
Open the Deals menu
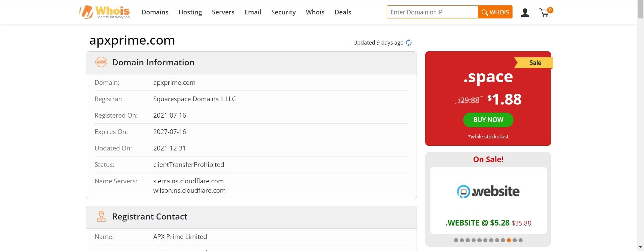(x=343, y=12)
